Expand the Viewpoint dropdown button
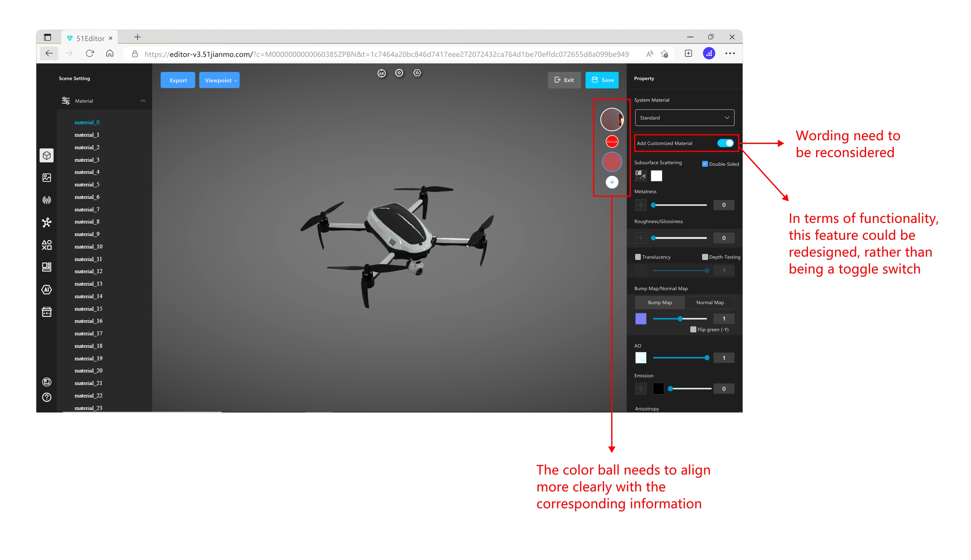The image size is (971, 560). tap(219, 80)
